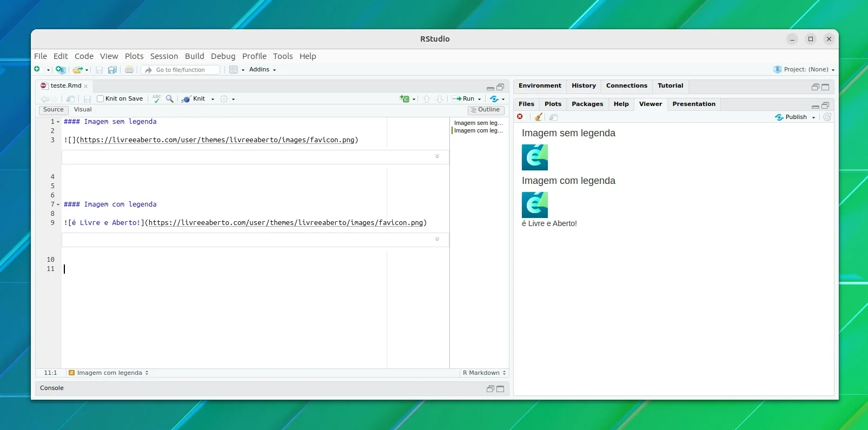
Task: Click the main toolbar Save icon
Action: click(99, 70)
